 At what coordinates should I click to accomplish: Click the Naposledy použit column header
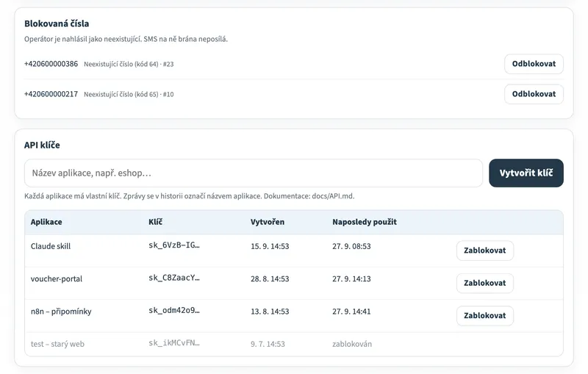click(365, 222)
